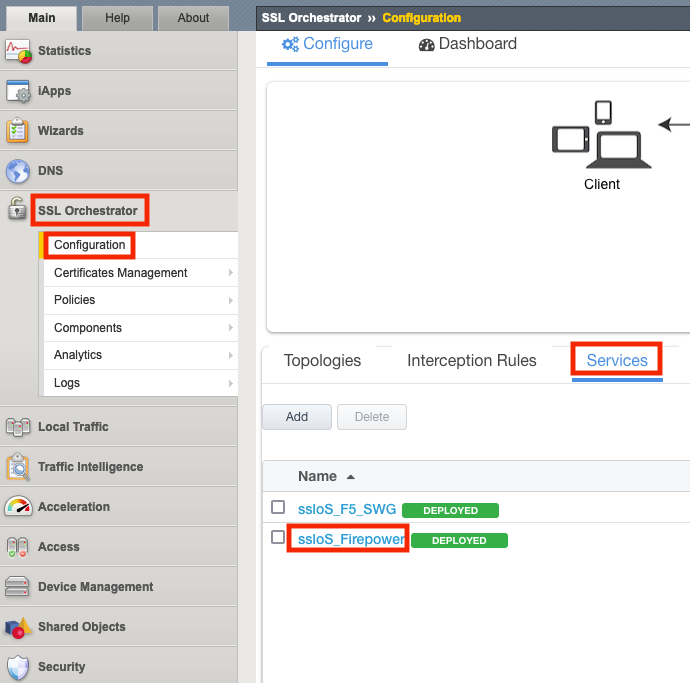Image resolution: width=690 pixels, height=683 pixels.
Task: Click the Add button
Action: (297, 417)
